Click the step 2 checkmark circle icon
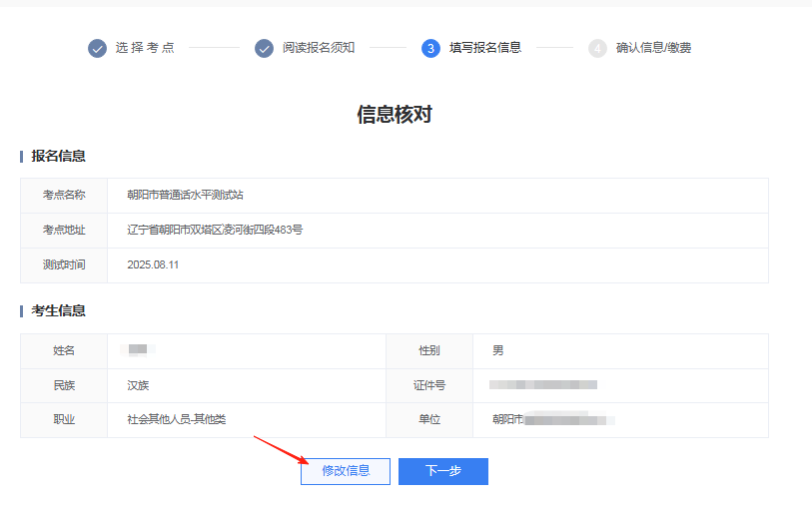Screen dimensions: 812x513 tap(264, 48)
